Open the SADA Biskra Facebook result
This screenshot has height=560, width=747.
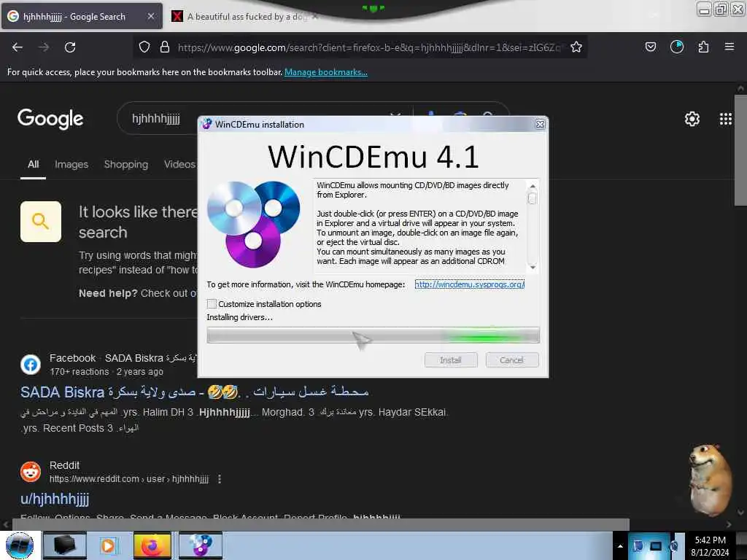[194, 392]
